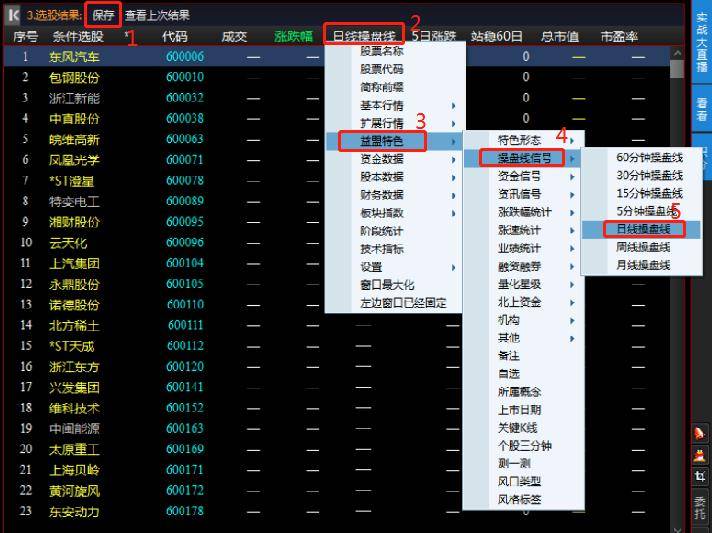Choose 备注 column option

tap(524, 356)
